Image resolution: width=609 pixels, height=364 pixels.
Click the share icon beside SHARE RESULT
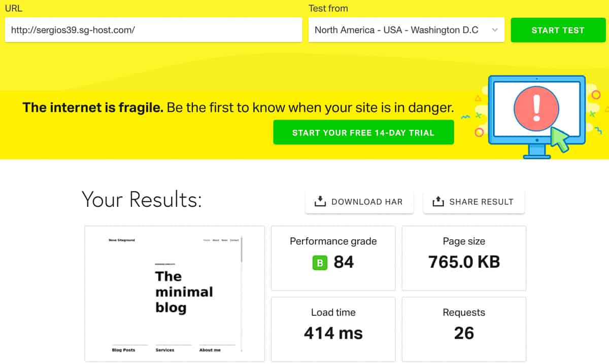click(x=437, y=201)
